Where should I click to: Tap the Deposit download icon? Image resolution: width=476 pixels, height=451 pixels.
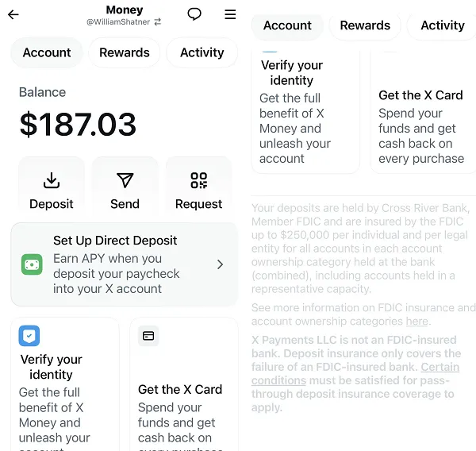coord(51,180)
